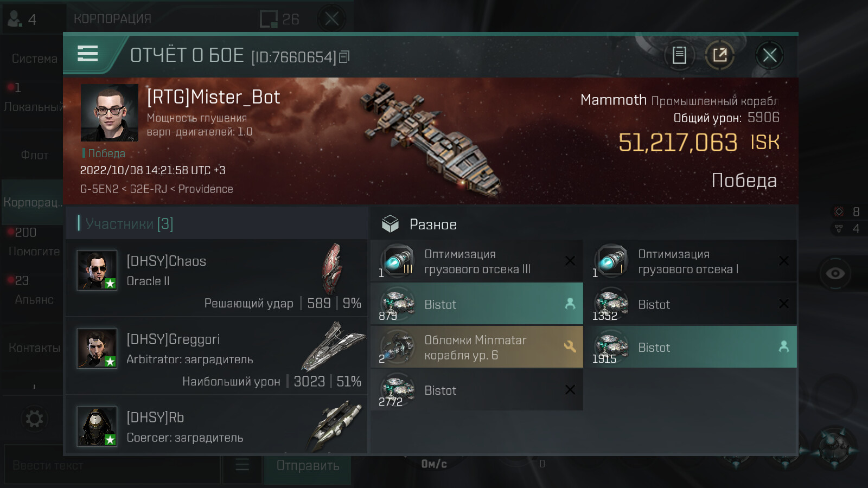Click the clipboard copy report icon
Screen dimensions: 868x488
(x=679, y=55)
